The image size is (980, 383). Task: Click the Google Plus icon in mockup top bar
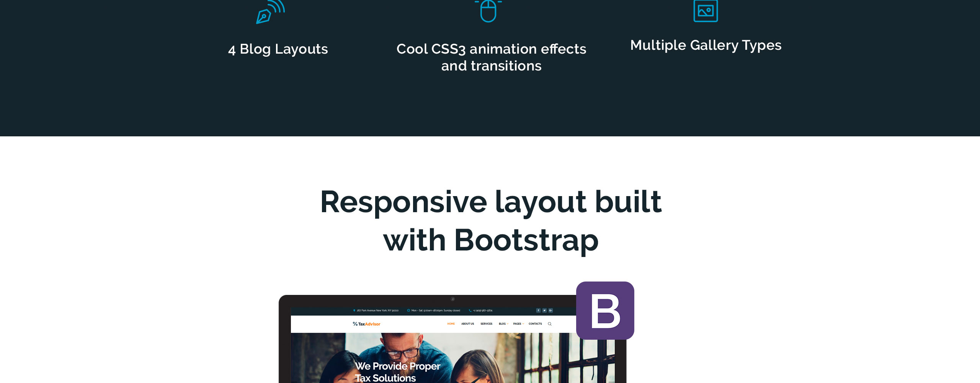click(x=550, y=311)
